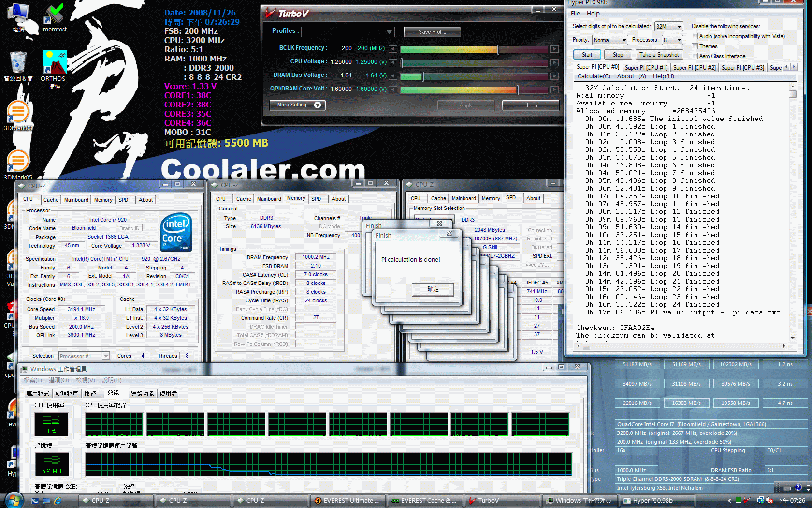
Task: Open the Computer (電腦) desktop icon
Action: point(18,17)
